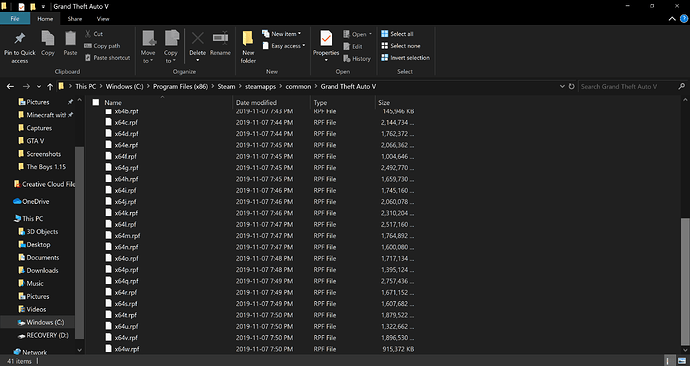690x366 pixels.
Task: Create a New folder from the ribbon
Action: [248, 47]
